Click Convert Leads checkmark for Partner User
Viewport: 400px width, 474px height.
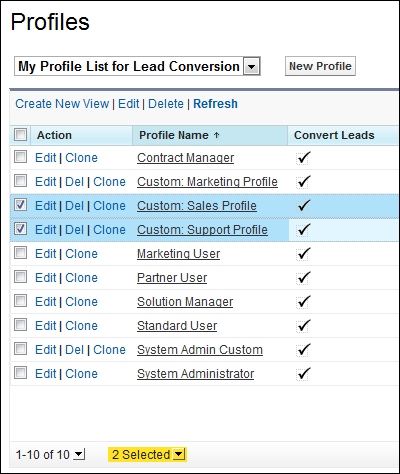click(303, 278)
